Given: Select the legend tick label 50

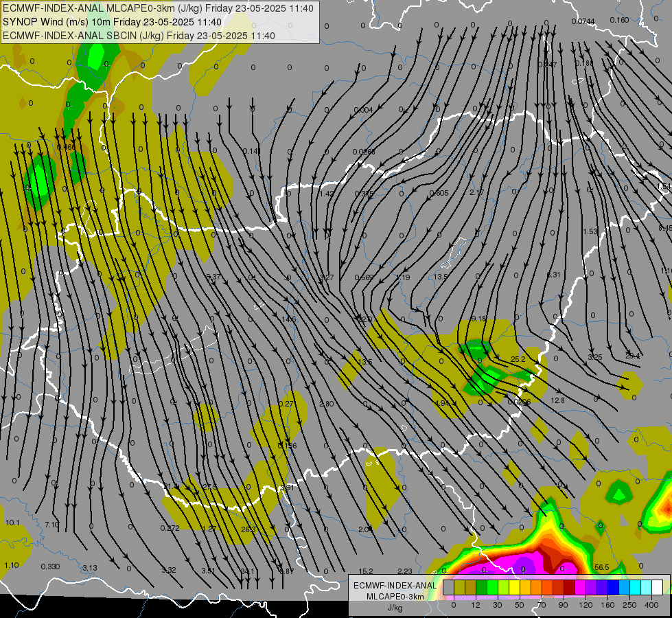Looking at the screenshot, I should pos(520,605).
